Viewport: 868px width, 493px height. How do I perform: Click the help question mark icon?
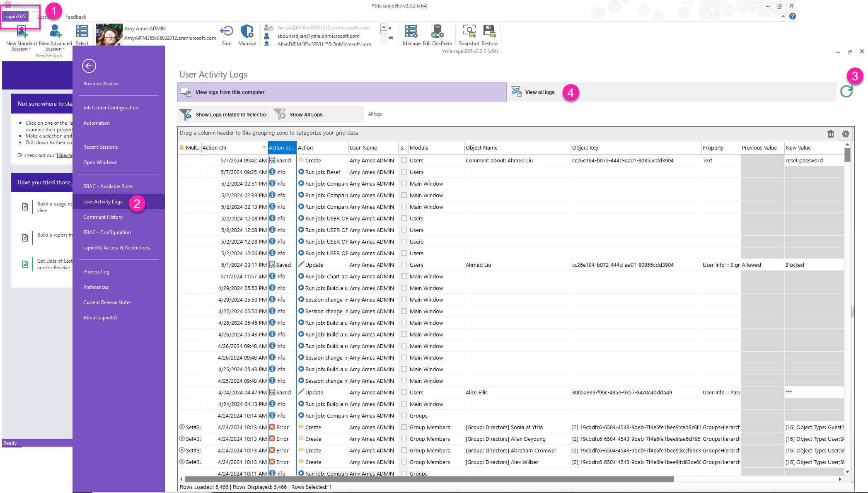pyautogui.click(x=792, y=16)
